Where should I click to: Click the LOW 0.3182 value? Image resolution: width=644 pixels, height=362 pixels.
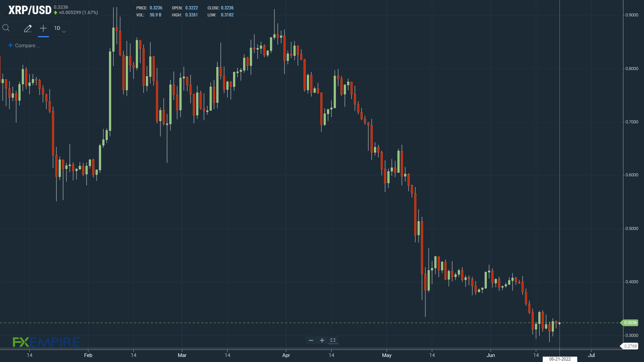click(x=227, y=15)
